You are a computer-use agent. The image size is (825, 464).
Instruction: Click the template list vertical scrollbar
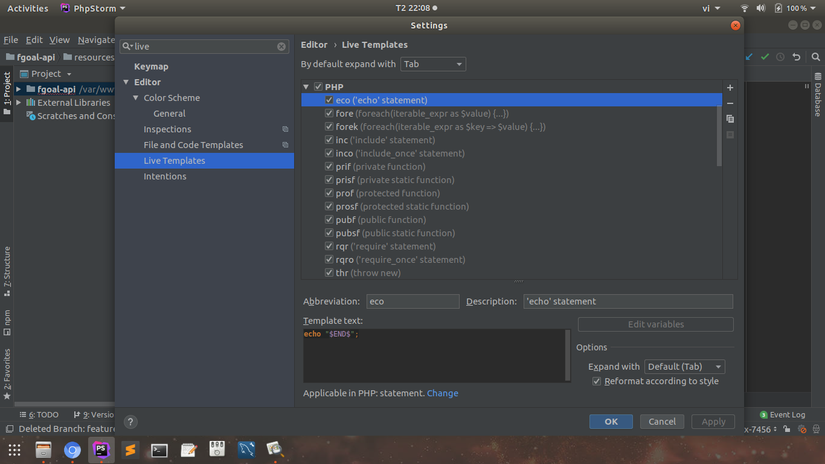[719, 137]
